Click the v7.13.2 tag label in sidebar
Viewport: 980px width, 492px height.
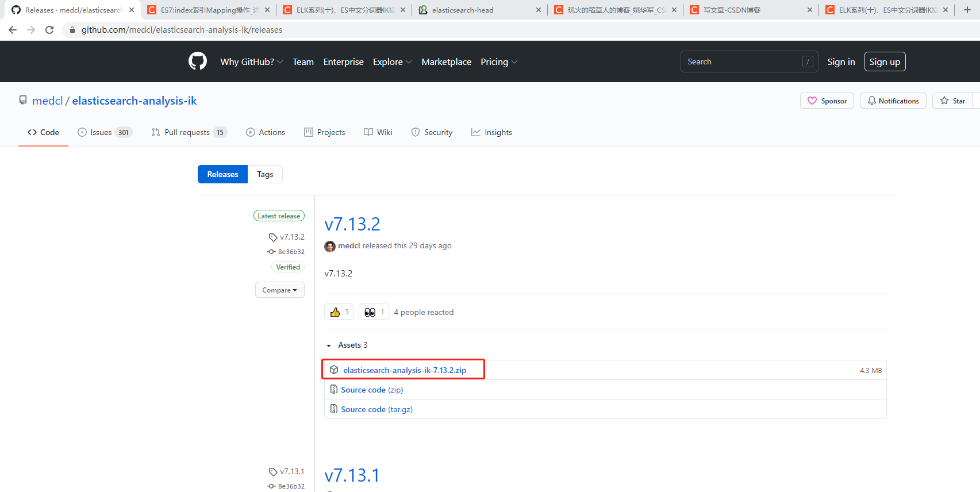(x=287, y=237)
